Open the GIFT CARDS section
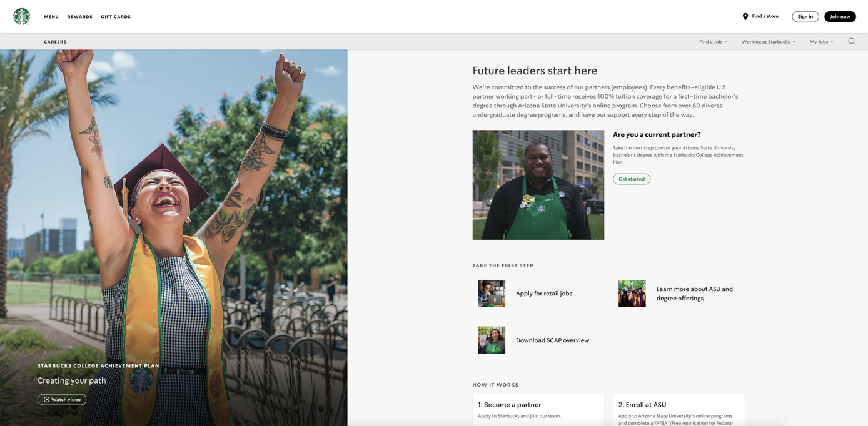The width and height of the screenshot is (868, 426). 115,17
